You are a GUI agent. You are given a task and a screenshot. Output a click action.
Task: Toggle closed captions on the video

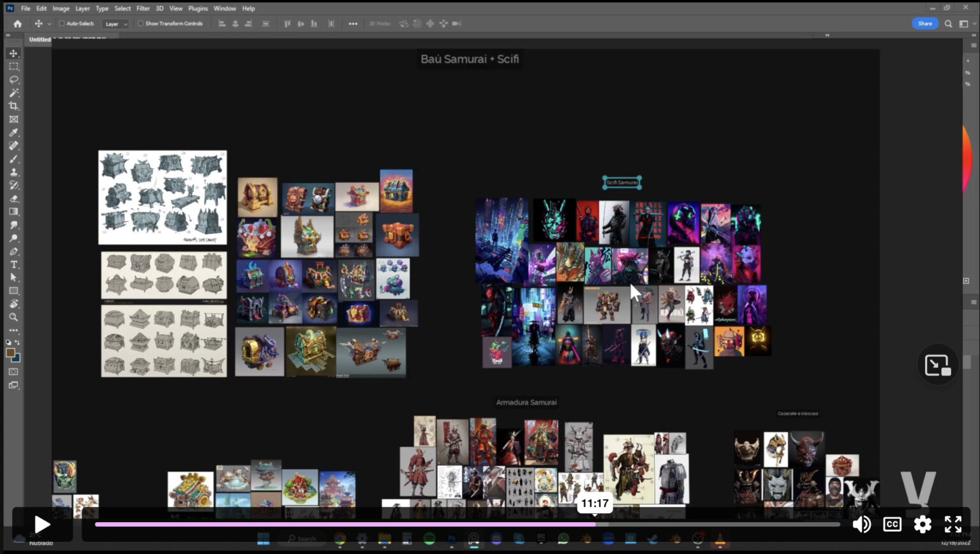[x=891, y=524]
